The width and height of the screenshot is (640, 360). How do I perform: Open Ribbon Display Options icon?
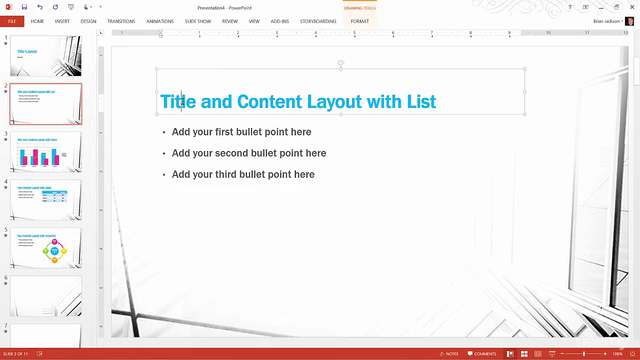click(585, 7)
